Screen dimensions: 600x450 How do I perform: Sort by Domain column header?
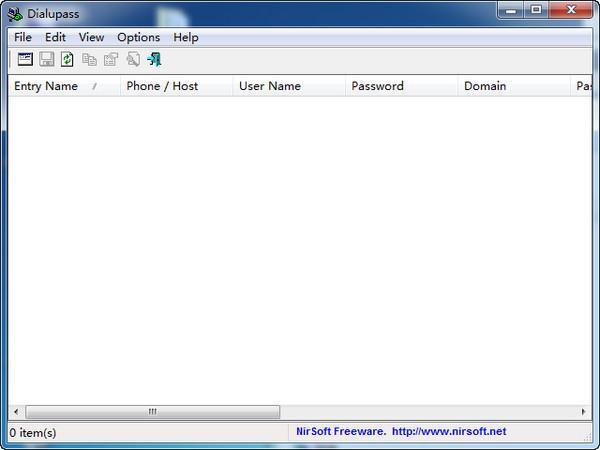[514, 86]
